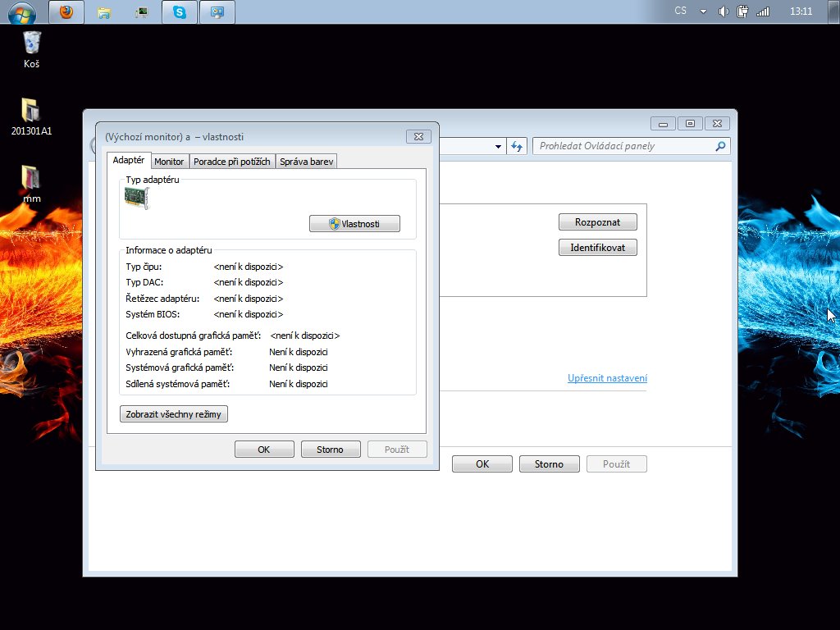Open the Správa barev tab

click(306, 162)
